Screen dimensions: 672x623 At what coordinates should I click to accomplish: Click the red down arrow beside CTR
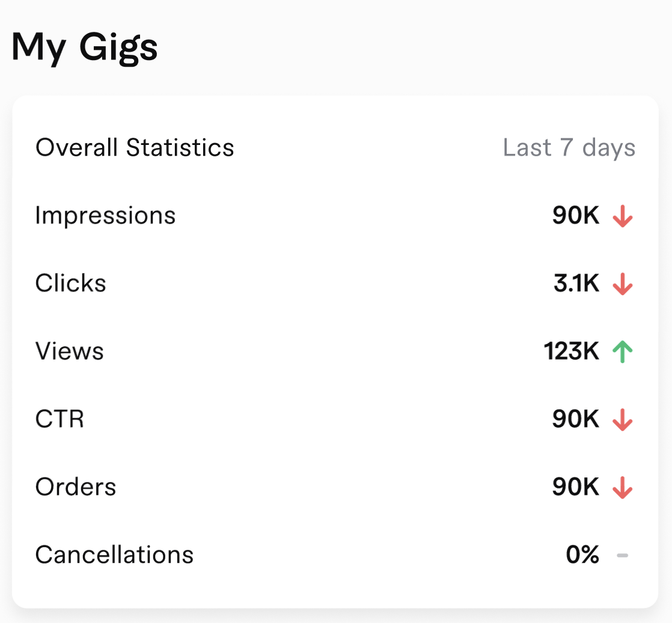click(622, 420)
